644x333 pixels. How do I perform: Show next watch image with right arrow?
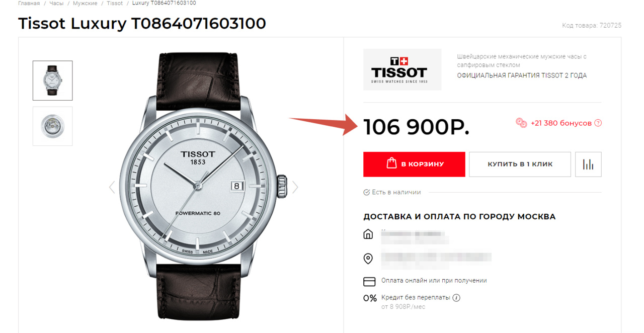coord(295,187)
